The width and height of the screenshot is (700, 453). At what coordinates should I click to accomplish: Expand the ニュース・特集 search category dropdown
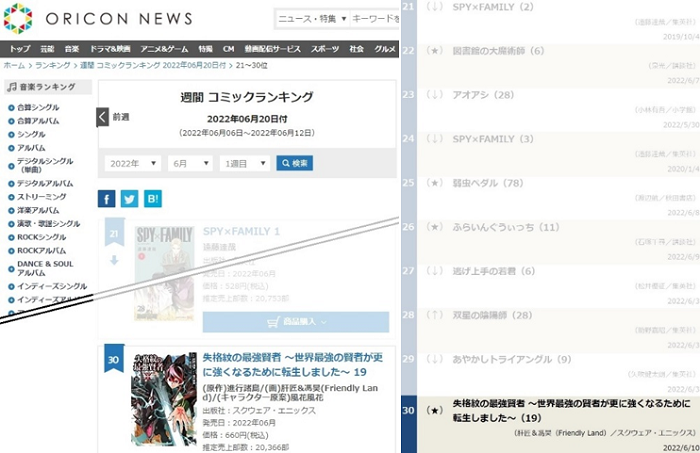tap(312, 19)
